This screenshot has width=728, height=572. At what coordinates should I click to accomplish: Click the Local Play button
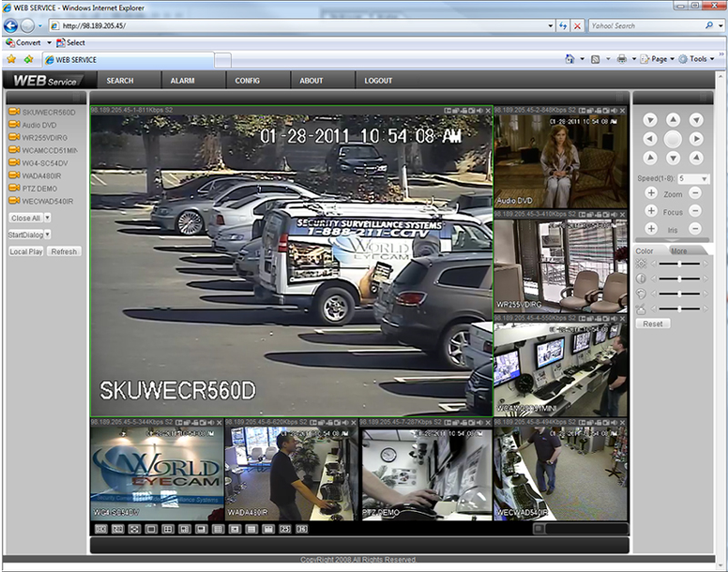tap(26, 251)
